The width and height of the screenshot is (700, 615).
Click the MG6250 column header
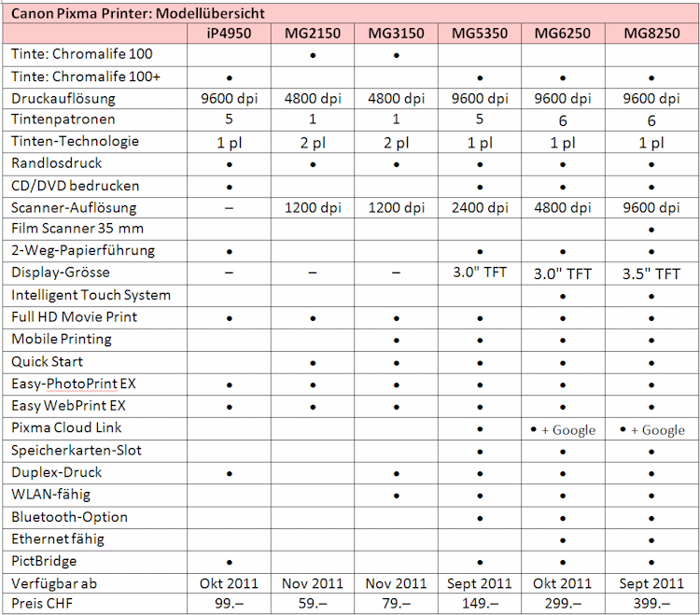click(x=562, y=34)
